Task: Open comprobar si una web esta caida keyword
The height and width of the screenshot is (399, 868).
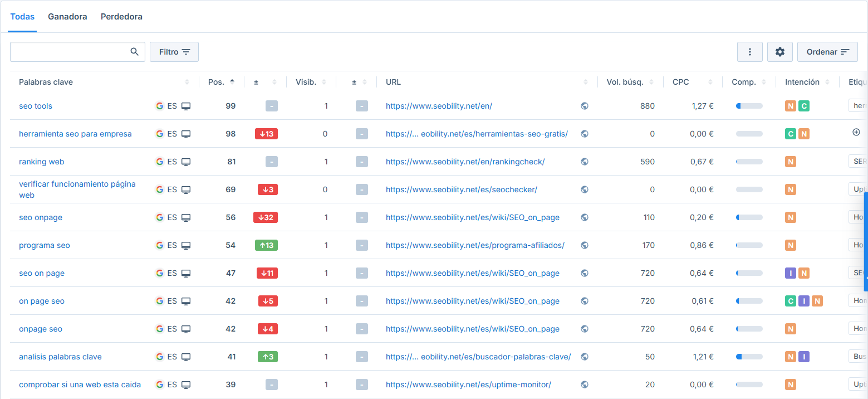Action: tap(80, 385)
